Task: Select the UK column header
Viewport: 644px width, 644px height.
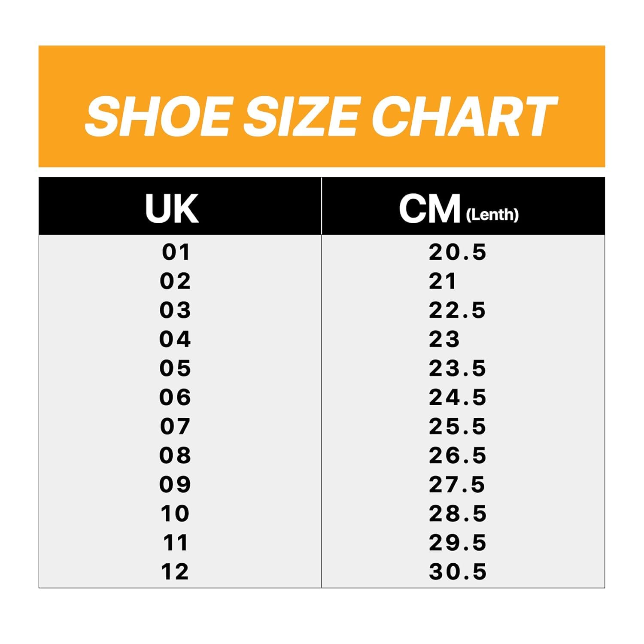Action: [x=172, y=209]
